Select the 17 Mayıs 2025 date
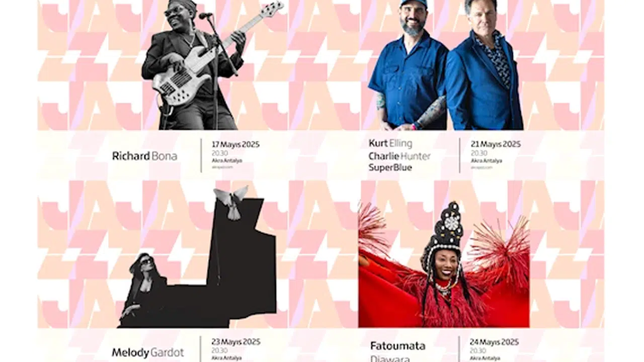 coord(235,144)
